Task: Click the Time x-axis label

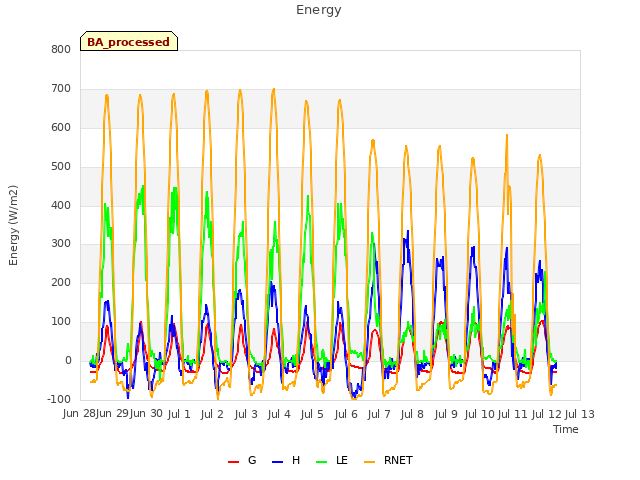Action: pyautogui.click(x=566, y=429)
